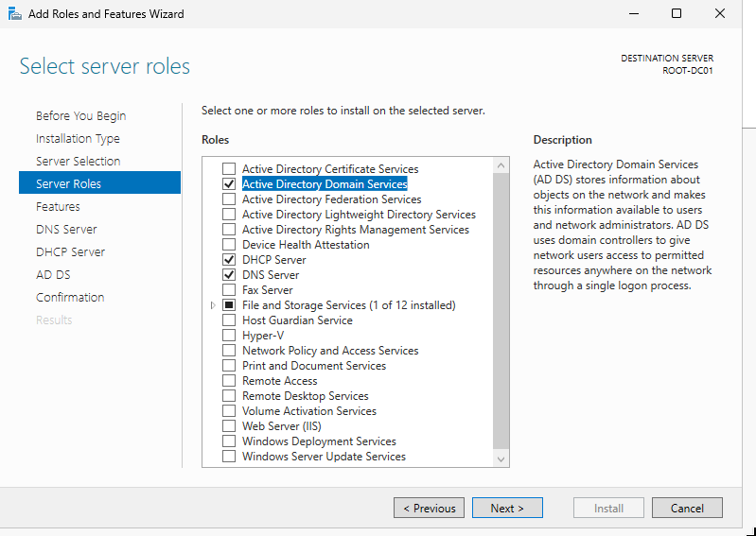Check Volume Activation Services
This screenshot has height=536, width=756.
pos(229,411)
